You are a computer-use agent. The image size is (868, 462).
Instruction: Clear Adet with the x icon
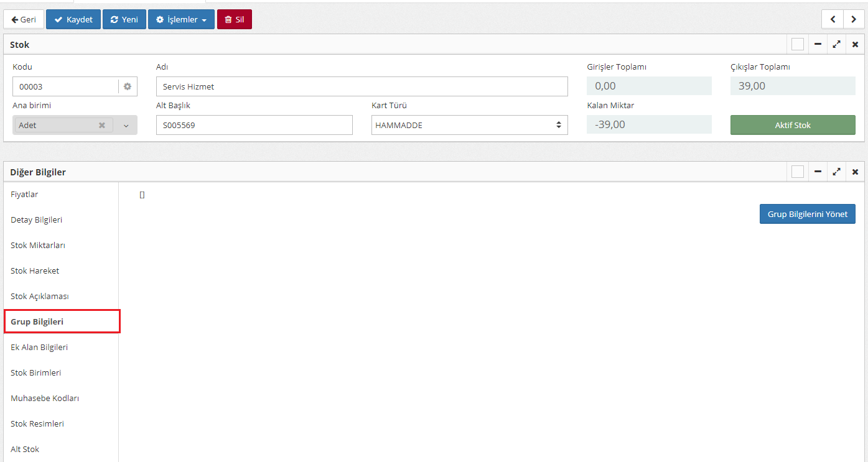point(102,125)
